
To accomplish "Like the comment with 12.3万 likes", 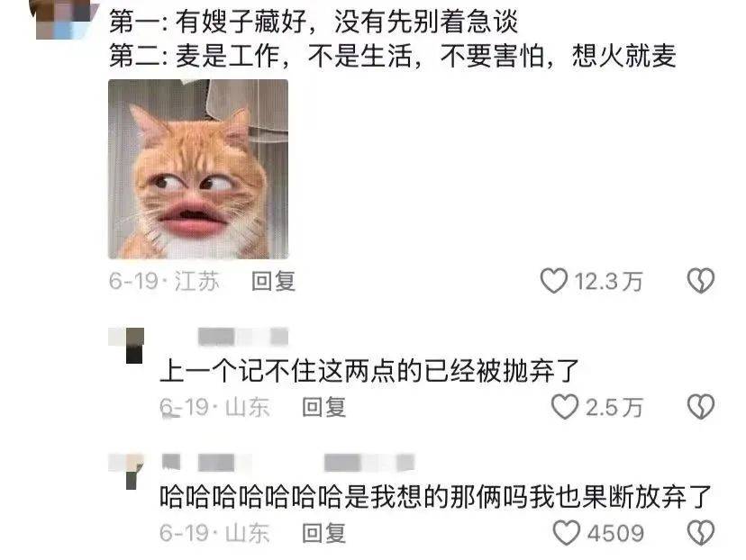I will tap(553, 281).
